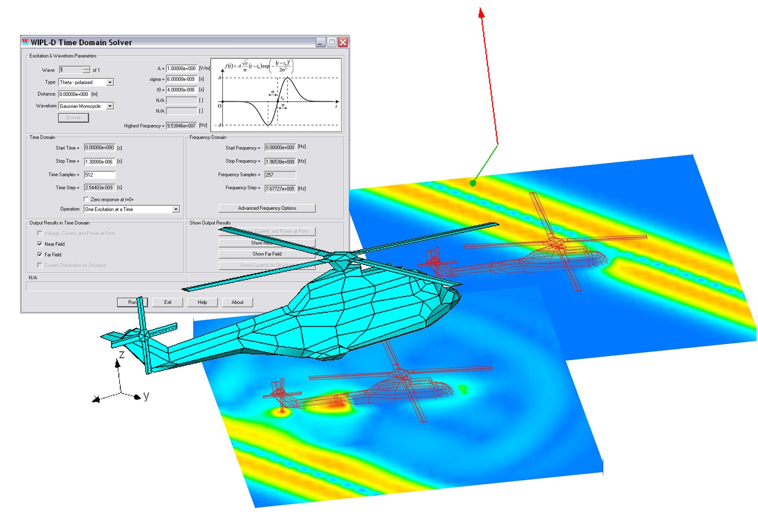The image size is (758, 532).
Task: Click the Gaussian monocycle waveform graph
Action: tap(276, 96)
